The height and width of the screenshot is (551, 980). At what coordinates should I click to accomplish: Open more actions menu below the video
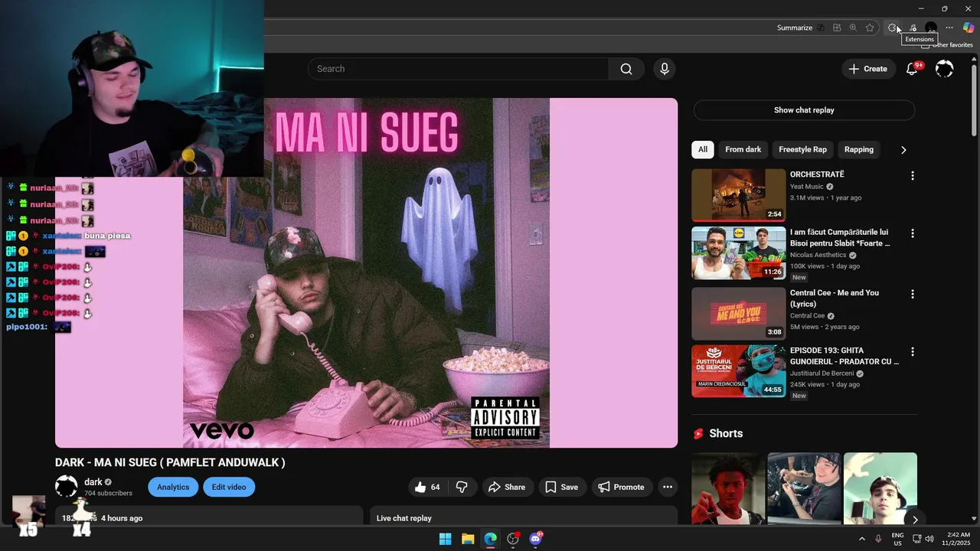click(668, 487)
